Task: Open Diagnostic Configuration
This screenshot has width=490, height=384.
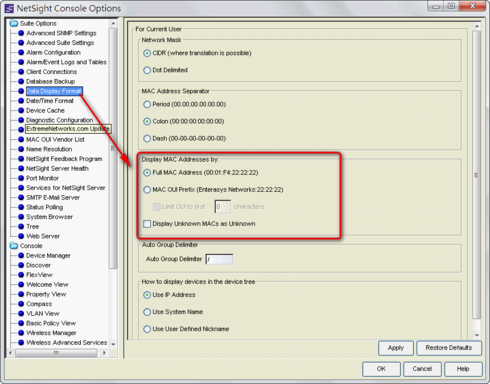Action: point(60,120)
